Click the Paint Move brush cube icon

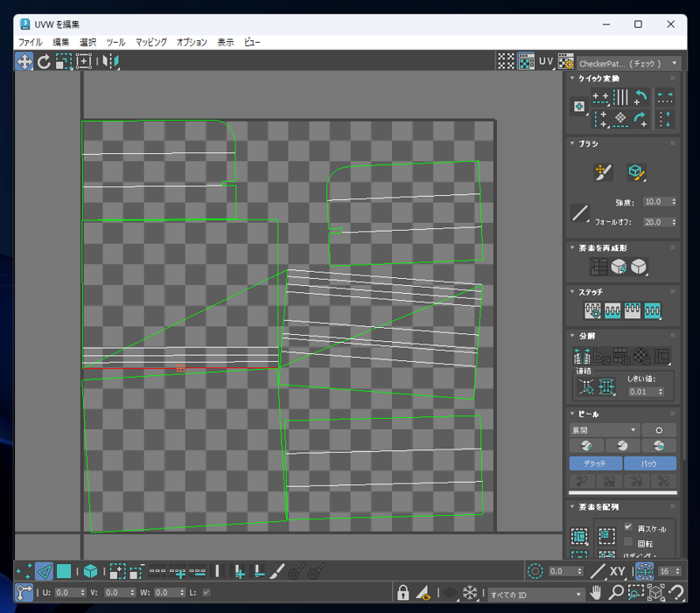pos(636,172)
